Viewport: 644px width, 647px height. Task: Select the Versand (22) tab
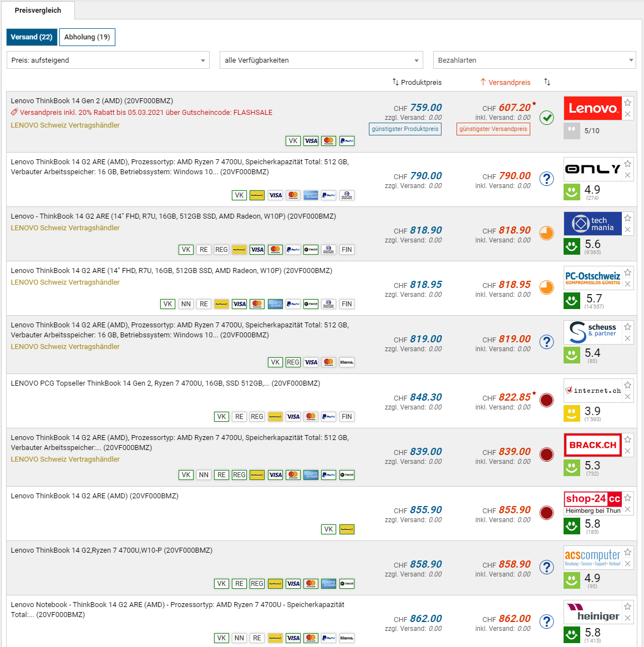pos(32,37)
